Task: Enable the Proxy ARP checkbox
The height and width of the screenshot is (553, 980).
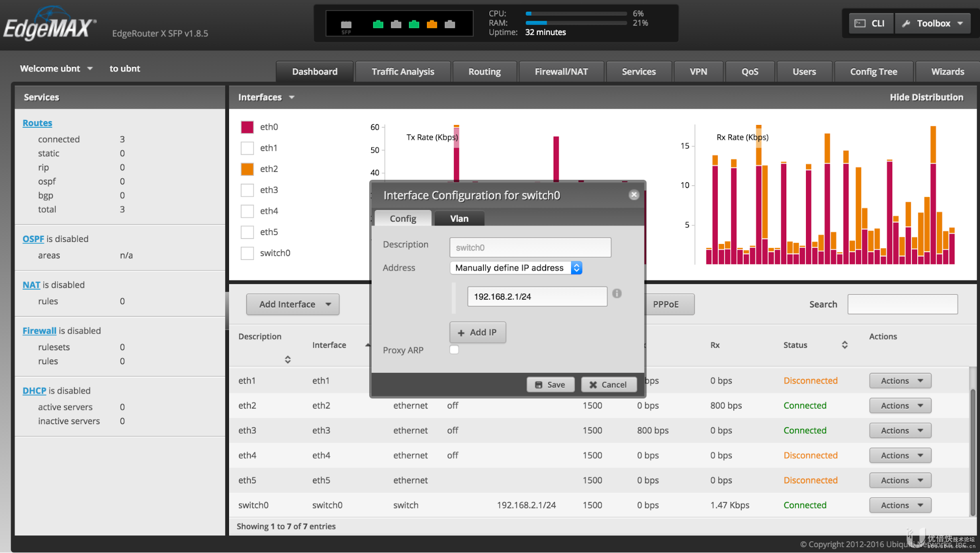Action: 454,350
